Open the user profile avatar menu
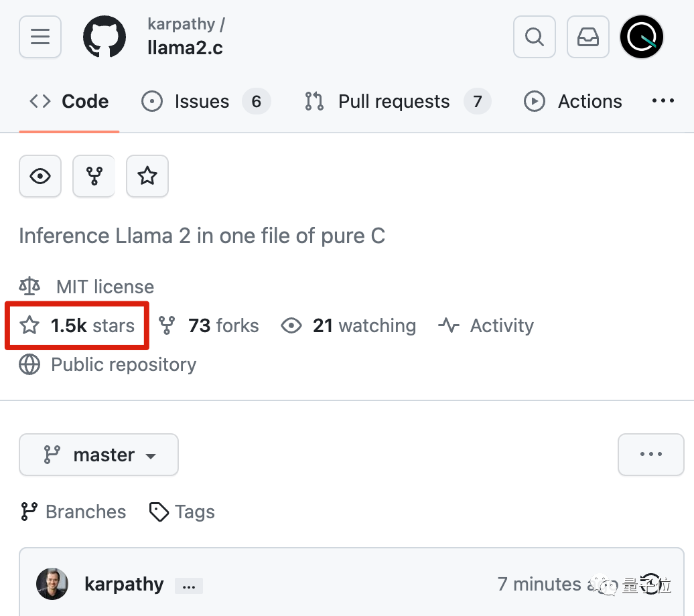This screenshot has width=694, height=616. [x=642, y=36]
